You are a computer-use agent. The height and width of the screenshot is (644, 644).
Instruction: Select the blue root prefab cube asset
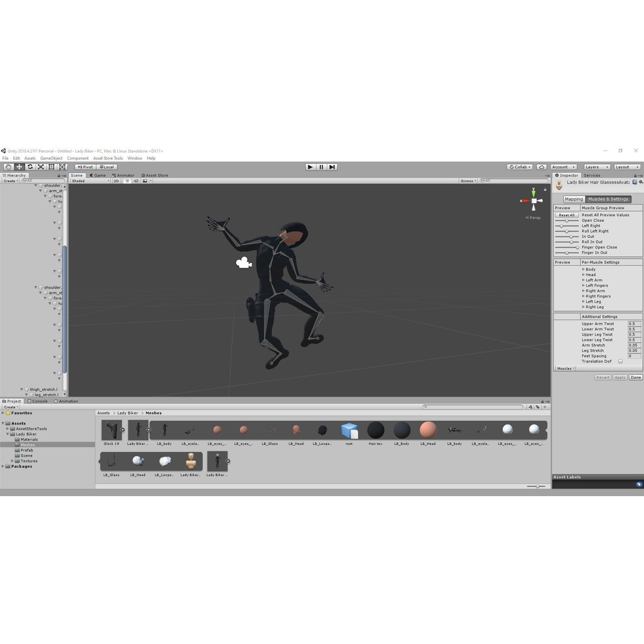tap(349, 431)
